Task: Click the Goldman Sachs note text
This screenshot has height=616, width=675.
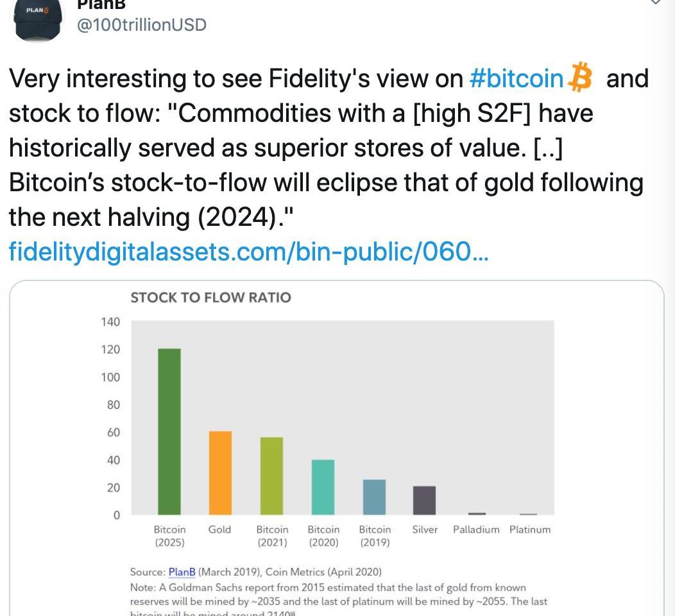Action: pyautogui.click(x=327, y=594)
